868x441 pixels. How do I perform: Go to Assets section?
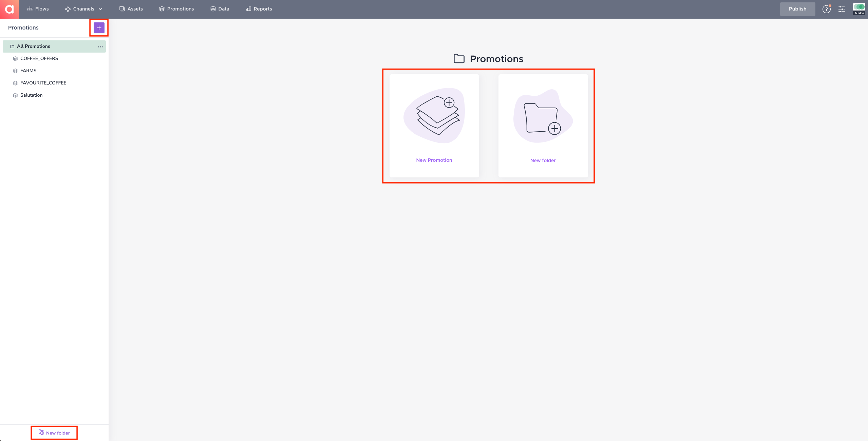131,9
